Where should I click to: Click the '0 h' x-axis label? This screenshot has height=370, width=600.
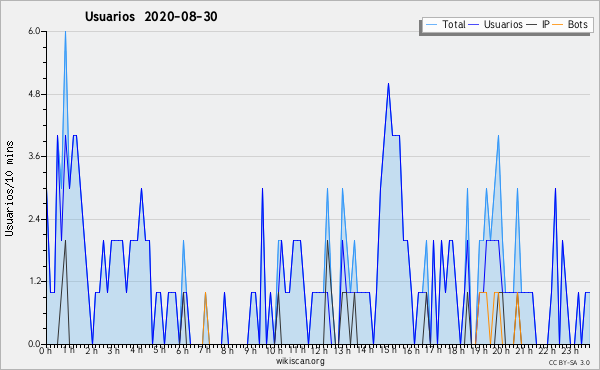click(45, 351)
